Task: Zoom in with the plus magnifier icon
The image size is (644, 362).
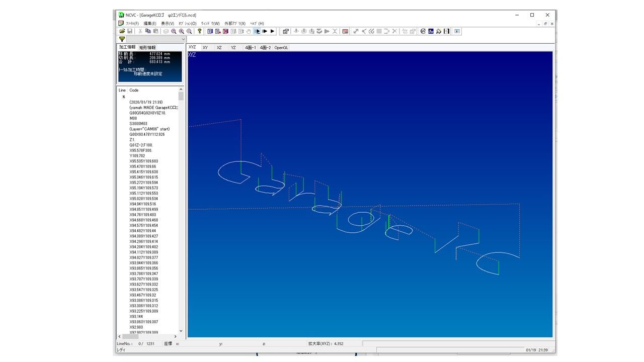Action: 181,31
